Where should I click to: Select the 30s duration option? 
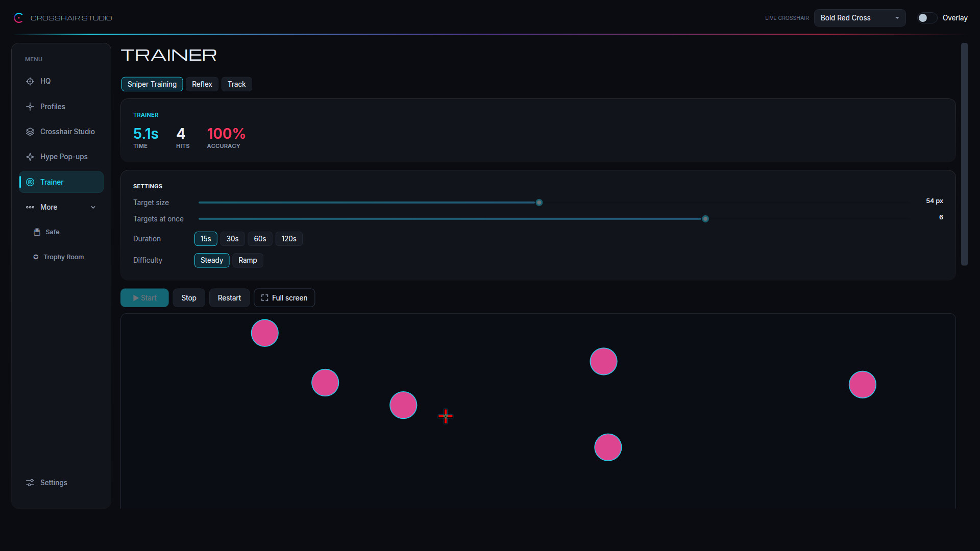click(x=232, y=239)
